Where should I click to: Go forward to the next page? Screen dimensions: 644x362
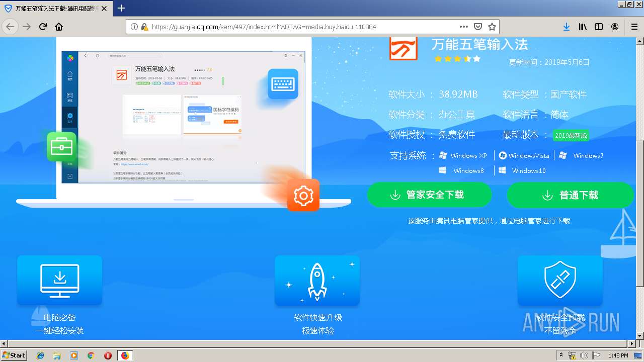click(x=27, y=27)
